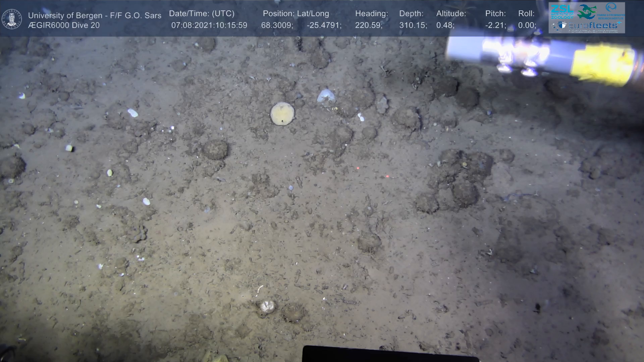Click the latitude value 68.3009
The height and width of the screenshot is (362, 644).
(276, 25)
